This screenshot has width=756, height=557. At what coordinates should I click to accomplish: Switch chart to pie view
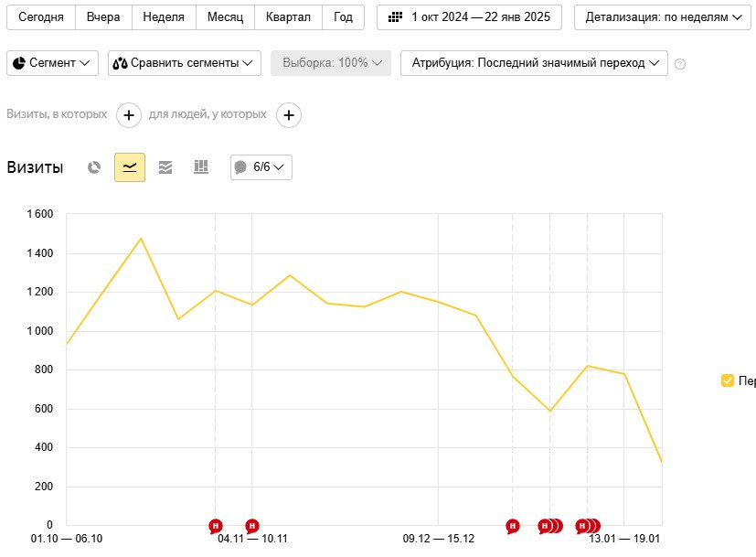click(94, 167)
